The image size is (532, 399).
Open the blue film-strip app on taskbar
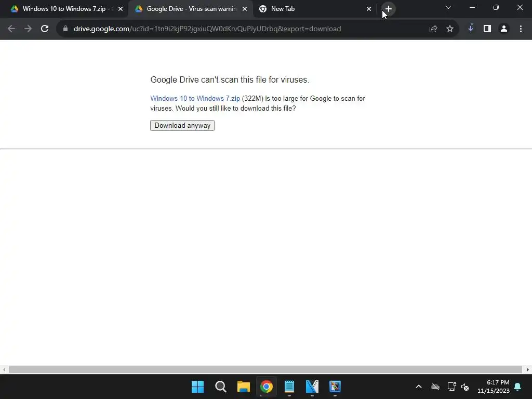point(312,387)
